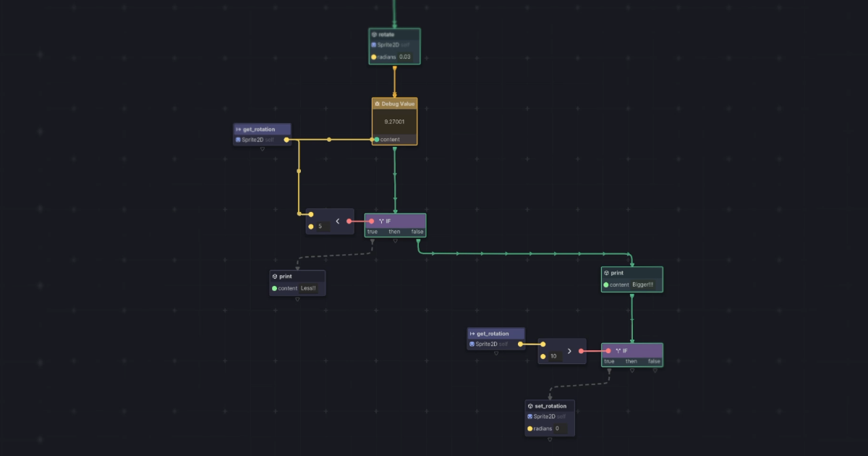The height and width of the screenshot is (456, 868).
Task: Expand the disclosure triangle below the set_rotation node
Action: [550, 439]
